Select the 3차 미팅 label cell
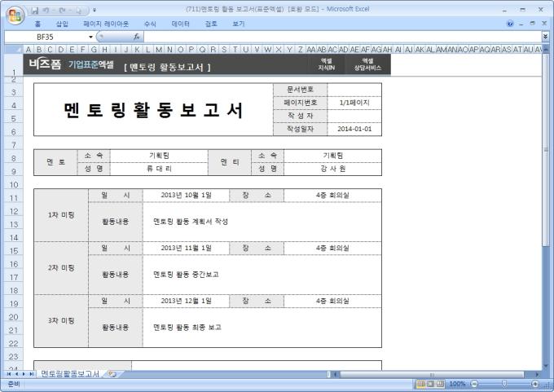Image resolution: width=554 pixels, height=392 pixels. pos(61,321)
